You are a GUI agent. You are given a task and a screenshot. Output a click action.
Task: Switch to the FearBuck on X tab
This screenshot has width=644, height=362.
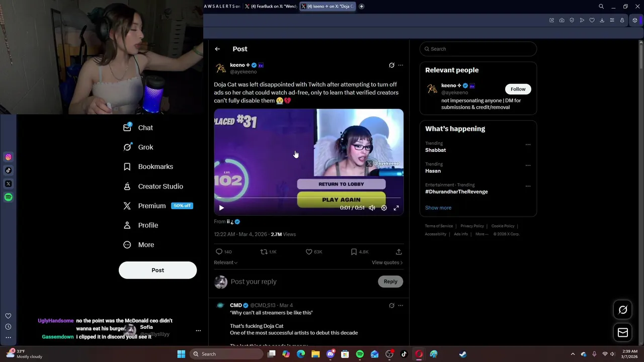[271, 6]
